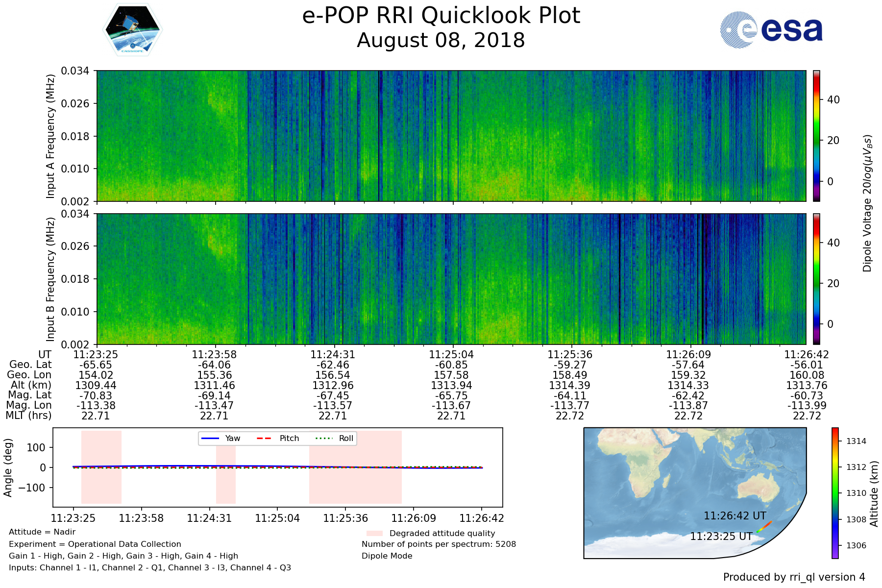Click the ESA logo
Viewport: 882px width, 588px height.
coord(771,30)
